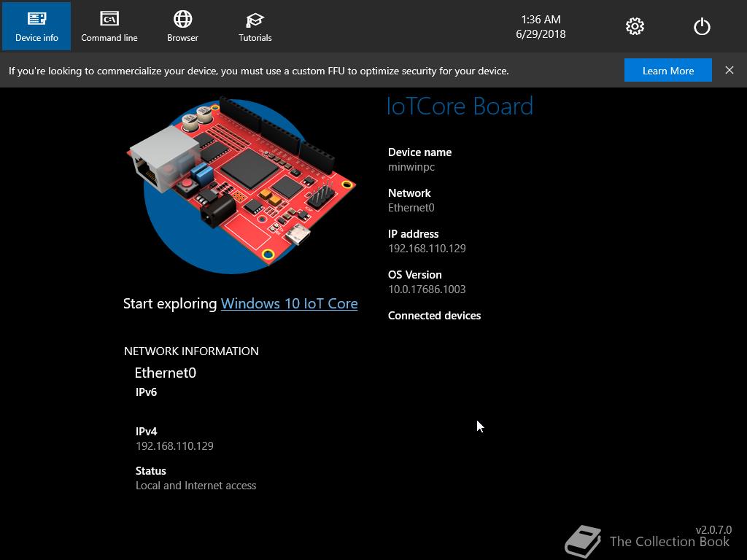Click the Connected devices heading
Image resolution: width=747 pixels, height=560 pixels.
click(x=434, y=316)
